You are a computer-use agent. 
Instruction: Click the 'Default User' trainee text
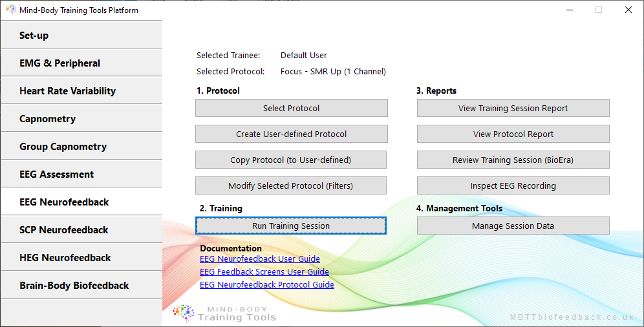[x=304, y=55]
